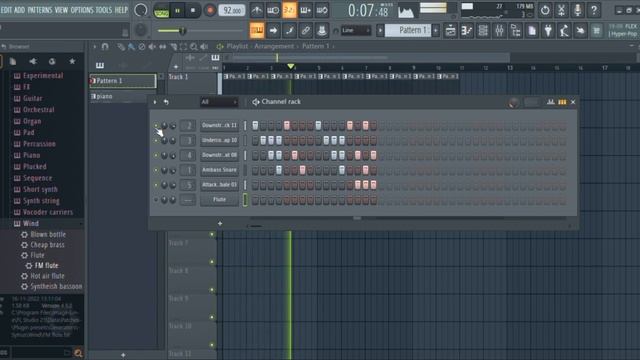This screenshot has width=640, height=360.
Task: Arm the record button
Action: (x=210, y=10)
